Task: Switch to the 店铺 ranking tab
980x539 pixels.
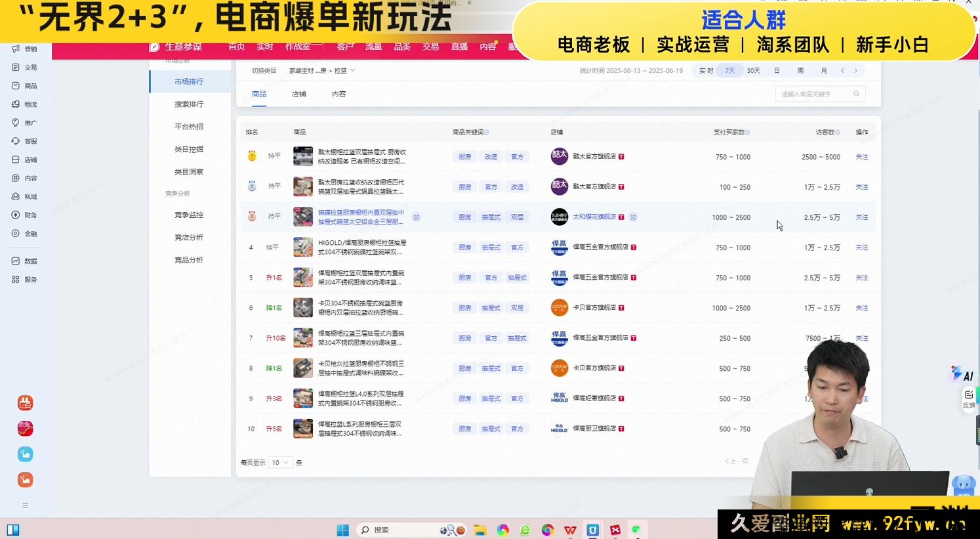Action: (x=298, y=94)
